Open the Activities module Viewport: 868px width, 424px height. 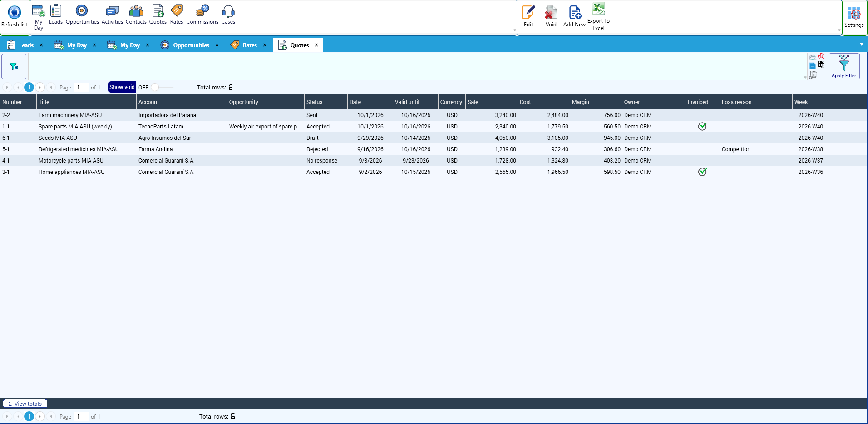pyautogui.click(x=112, y=15)
